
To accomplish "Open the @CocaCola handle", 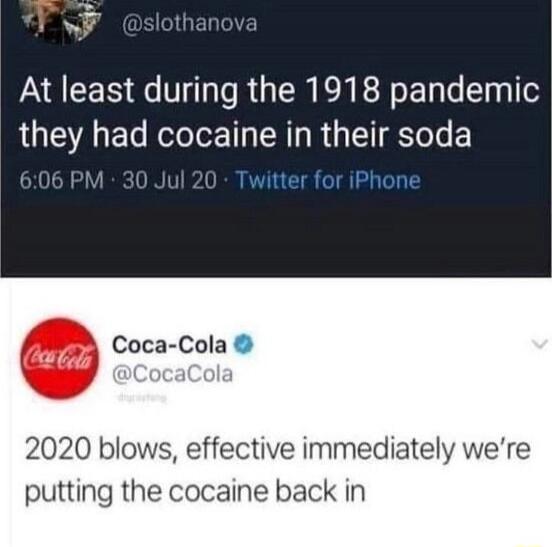I will (172, 374).
